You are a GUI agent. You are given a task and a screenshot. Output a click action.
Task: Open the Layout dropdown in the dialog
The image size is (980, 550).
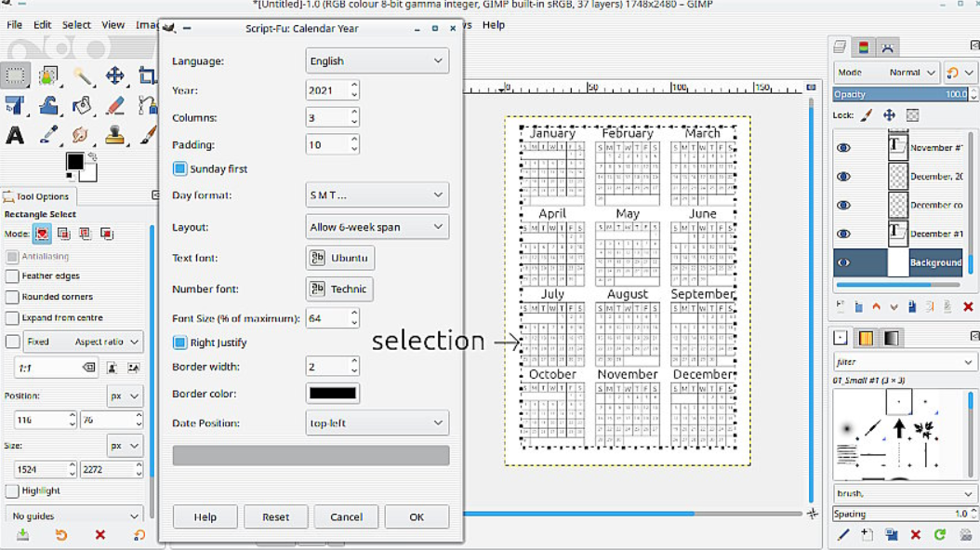377,226
